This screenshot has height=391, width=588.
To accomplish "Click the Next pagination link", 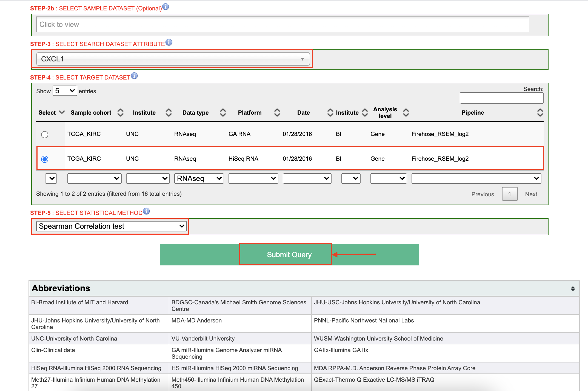I will pos(531,194).
